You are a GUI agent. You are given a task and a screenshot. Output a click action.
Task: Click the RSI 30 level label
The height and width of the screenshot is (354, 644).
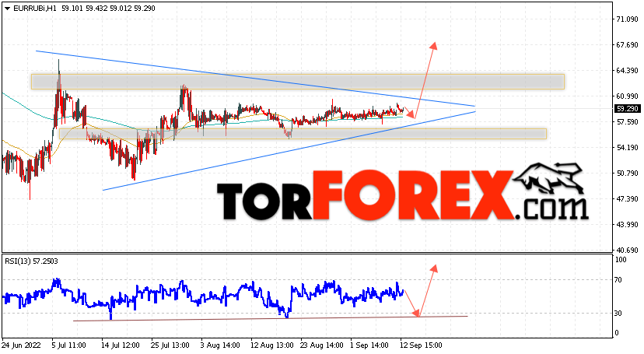618,314
